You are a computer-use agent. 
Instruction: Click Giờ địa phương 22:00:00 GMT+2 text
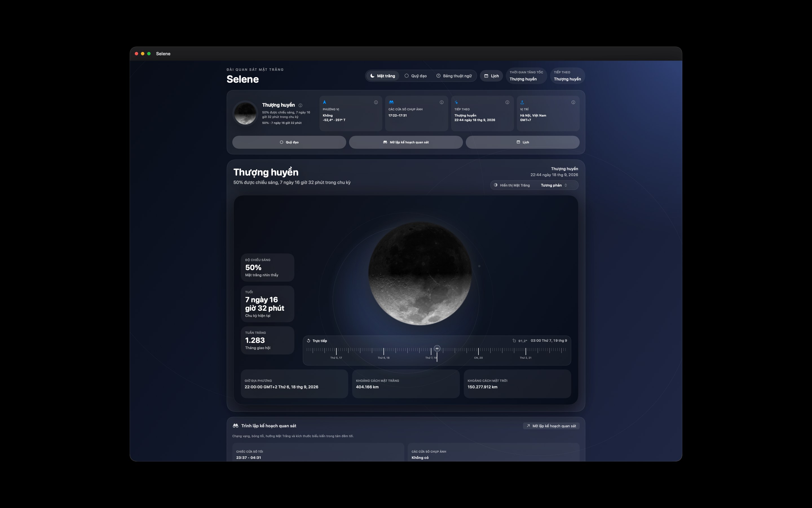click(x=281, y=387)
